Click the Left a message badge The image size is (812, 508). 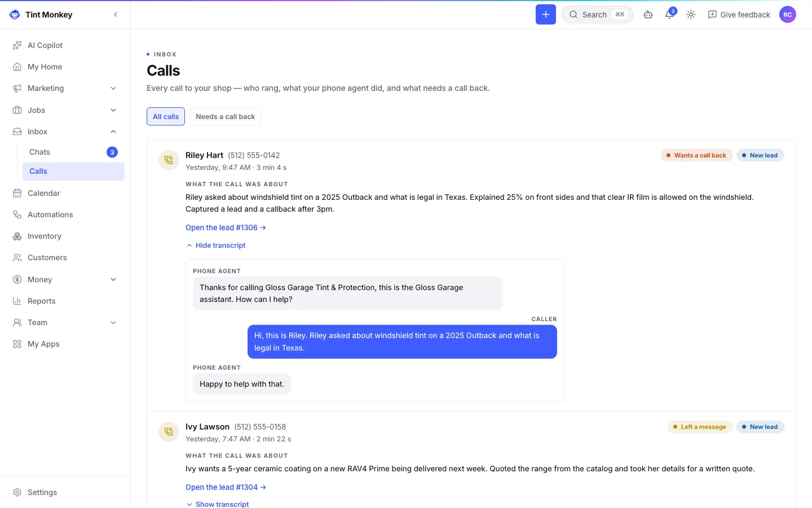tap(700, 427)
